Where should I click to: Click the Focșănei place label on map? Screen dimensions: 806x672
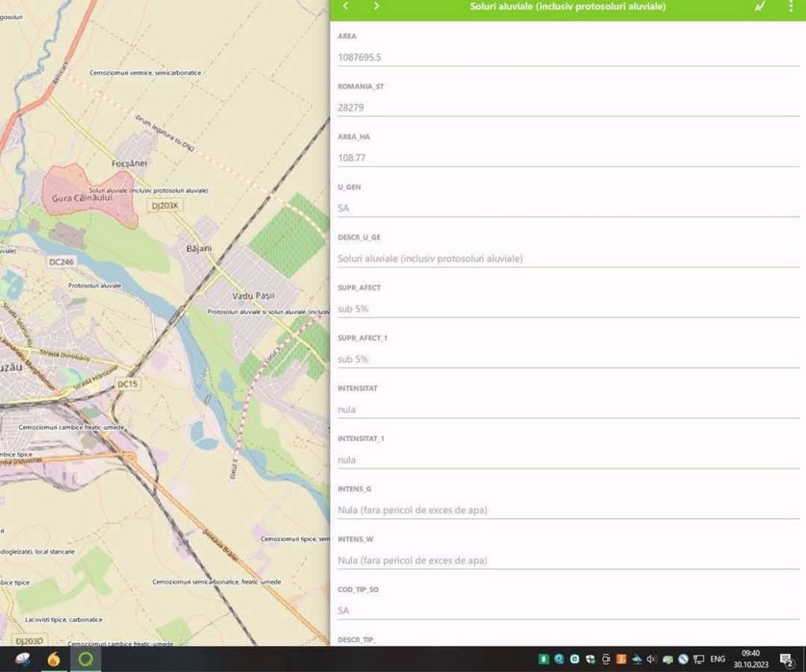point(129,163)
